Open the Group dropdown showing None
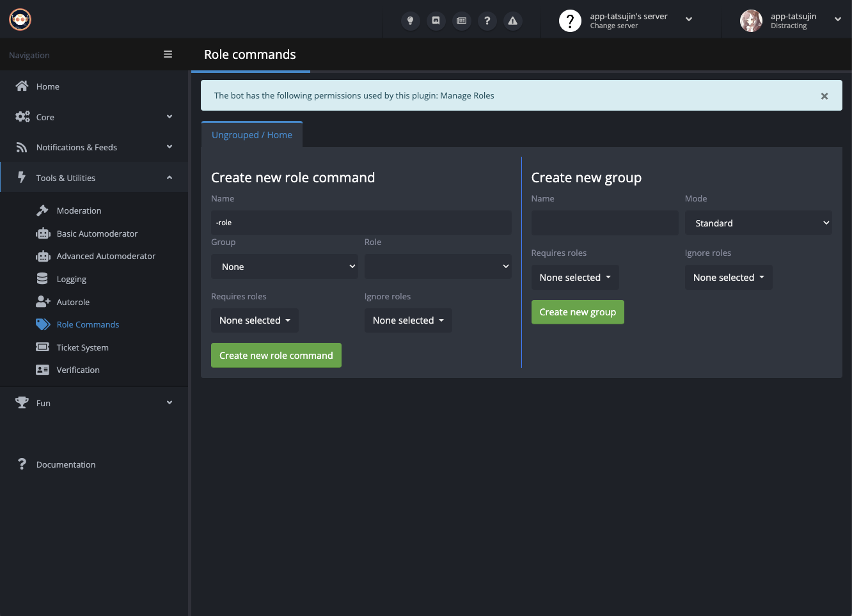Screen dimensions: 852x616 (284, 267)
